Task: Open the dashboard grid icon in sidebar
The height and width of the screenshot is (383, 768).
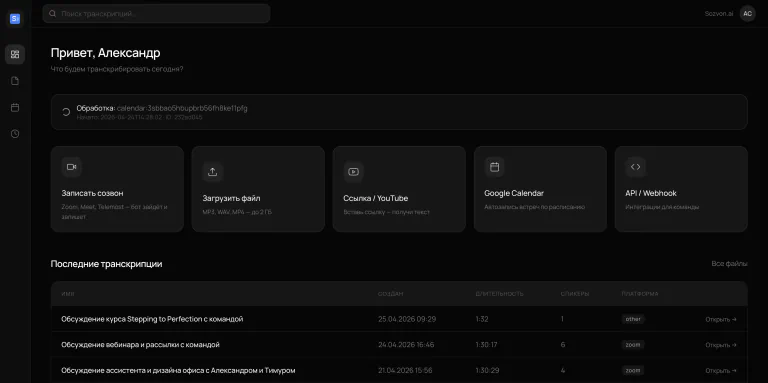Action: 15,54
